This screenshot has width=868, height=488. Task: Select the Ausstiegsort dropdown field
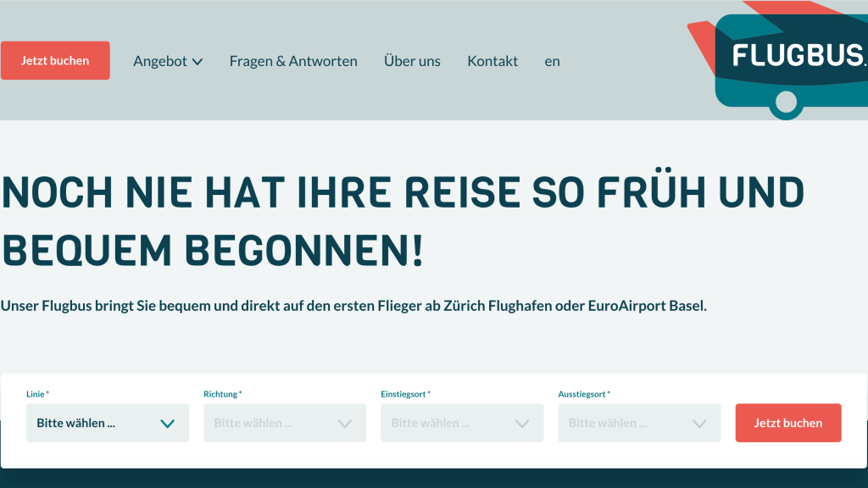[638, 423]
